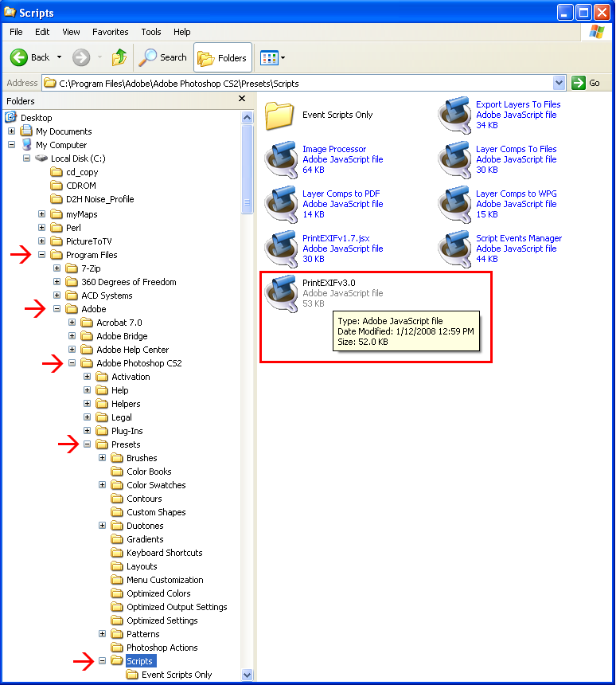
Task: Select Local Disk (C:) drive icon
Action: [41, 159]
